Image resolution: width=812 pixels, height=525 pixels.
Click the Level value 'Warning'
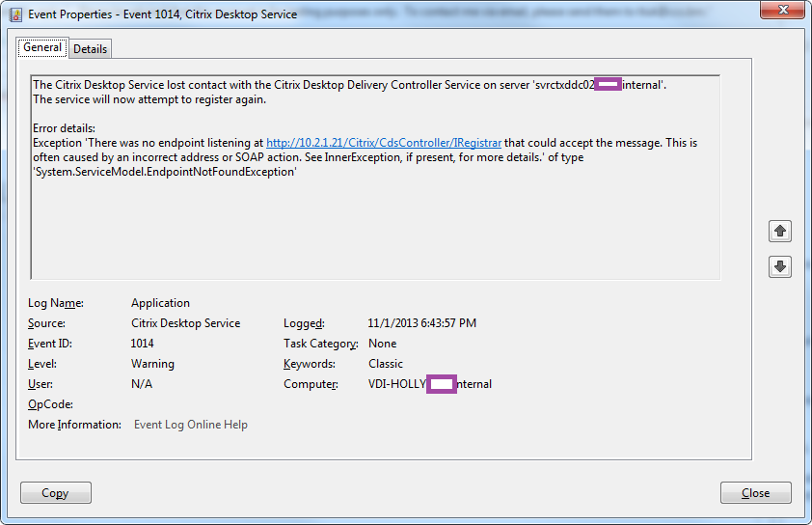point(152,364)
